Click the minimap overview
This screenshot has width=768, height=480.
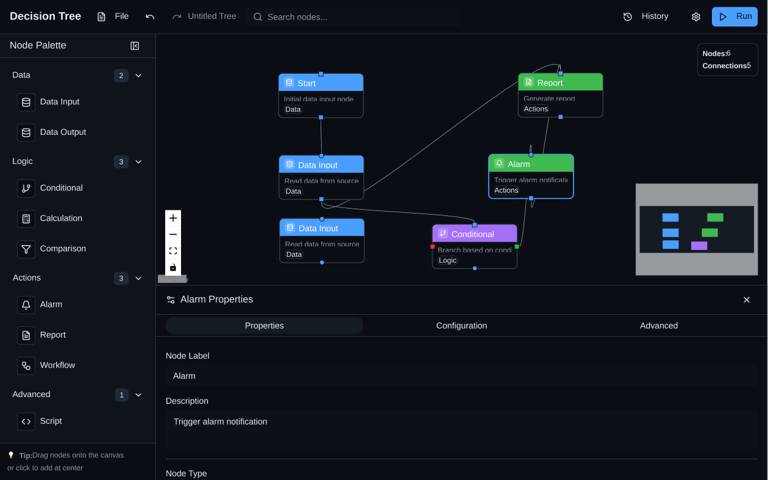pos(696,229)
